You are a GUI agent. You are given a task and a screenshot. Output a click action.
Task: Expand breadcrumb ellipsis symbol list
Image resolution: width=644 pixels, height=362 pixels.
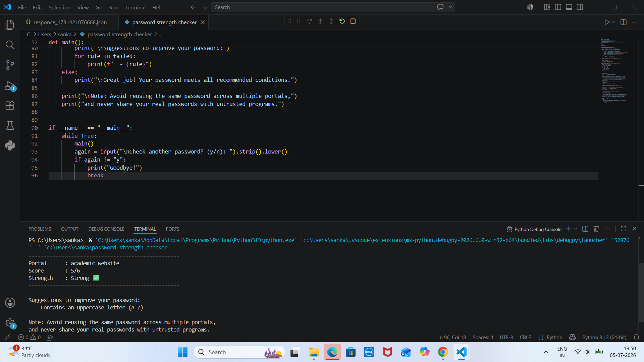pyautogui.click(x=161, y=34)
